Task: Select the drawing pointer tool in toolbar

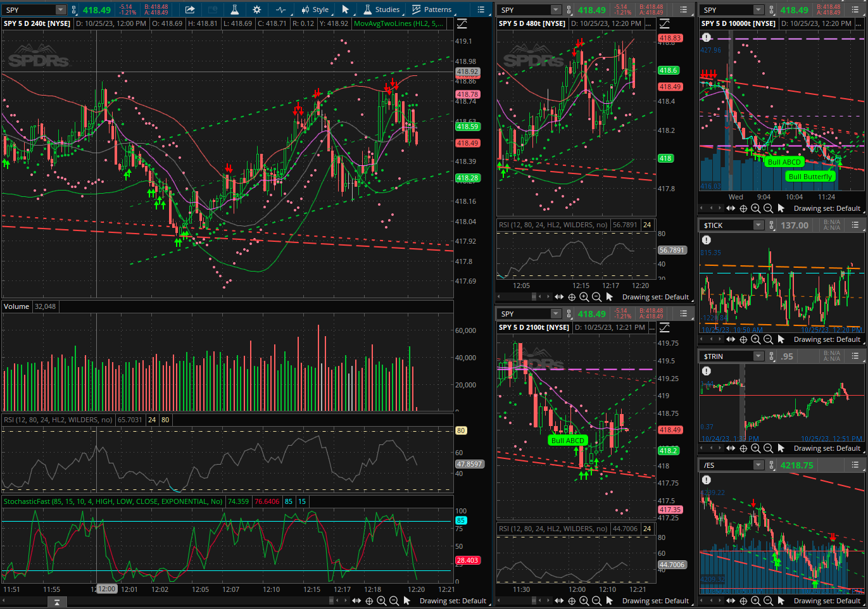Action: [x=345, y=9]
